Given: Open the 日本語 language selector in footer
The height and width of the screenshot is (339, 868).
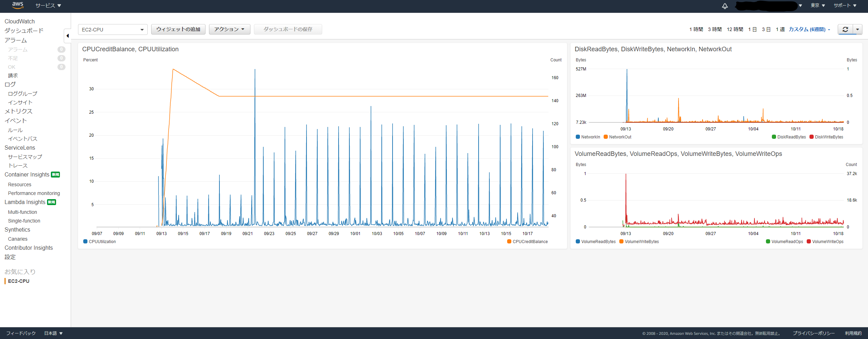Looking at the screenshot, I should pyautogui.click(x=53, y=333).
